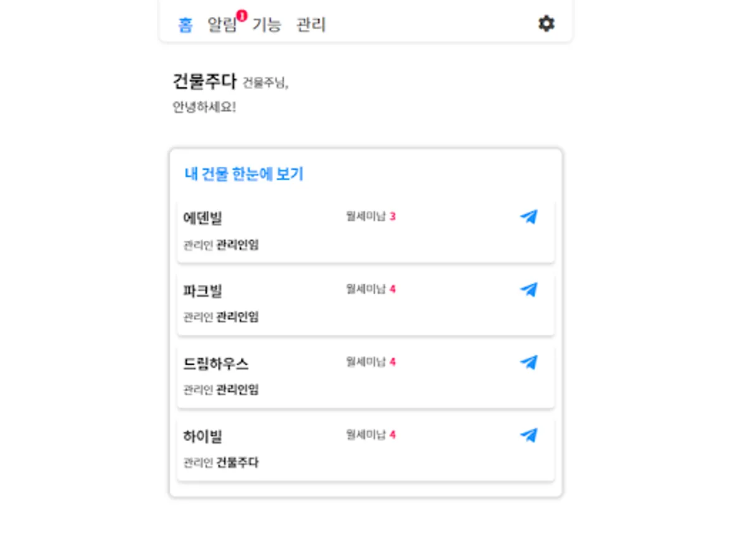The width and height of the screenshot is (730, 560).
Task: Open the 에덴빌 building name
Action: point(202,218)
